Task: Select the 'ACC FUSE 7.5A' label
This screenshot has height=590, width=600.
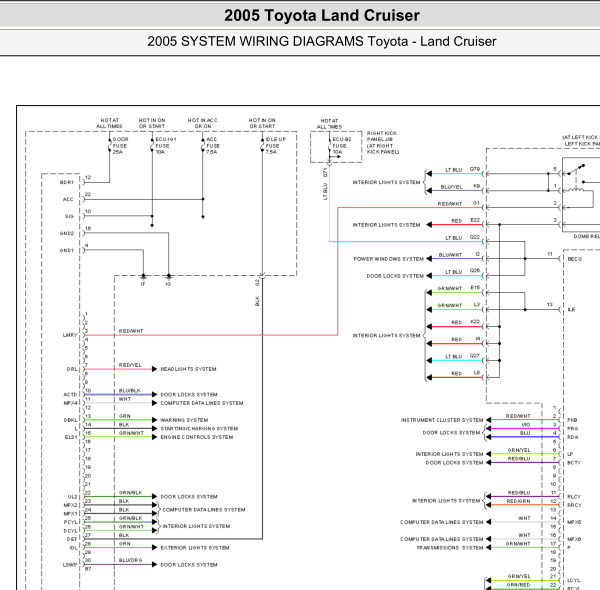Action: [213, 146]
